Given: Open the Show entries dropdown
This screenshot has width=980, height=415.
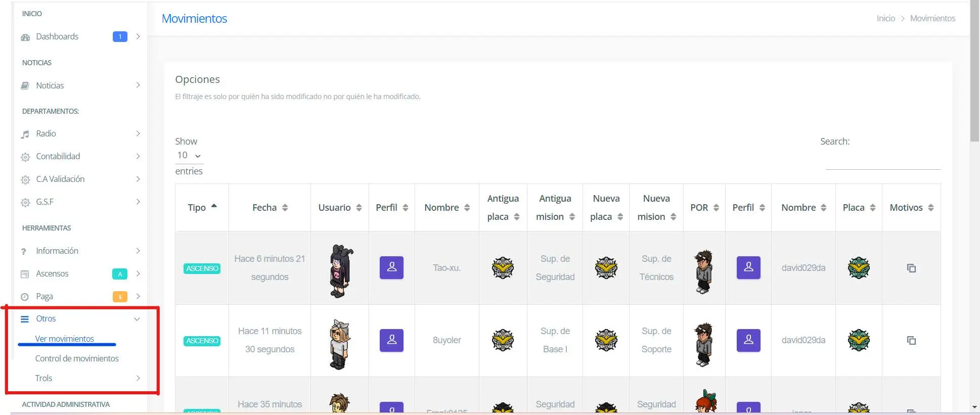Looking at the screenshot, I should (x=189, y=156).
